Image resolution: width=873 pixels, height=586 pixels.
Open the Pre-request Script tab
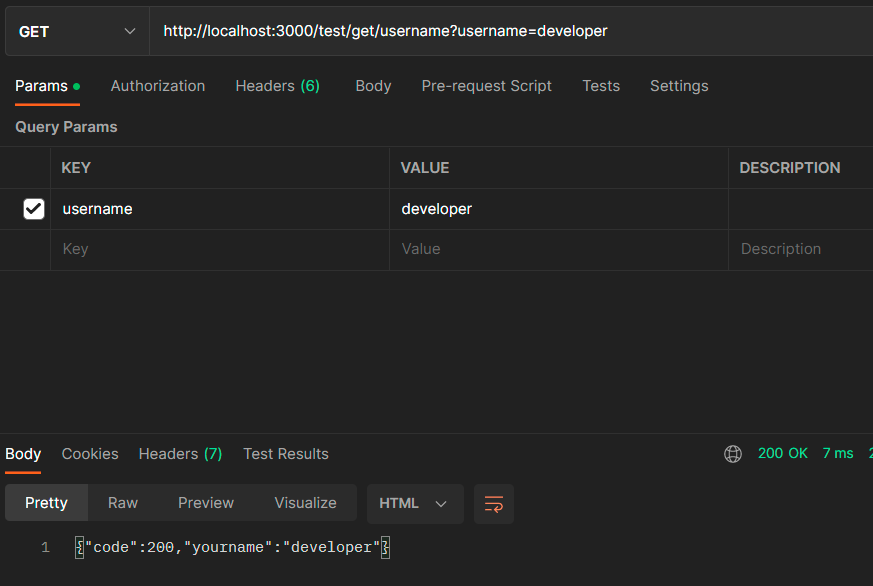tap(486, 86)
